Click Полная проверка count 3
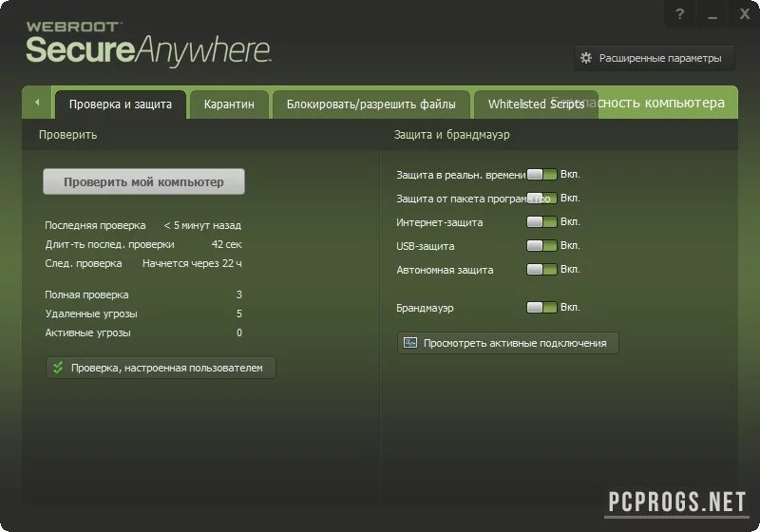The image size is (760, 532). tap(239, 294)
